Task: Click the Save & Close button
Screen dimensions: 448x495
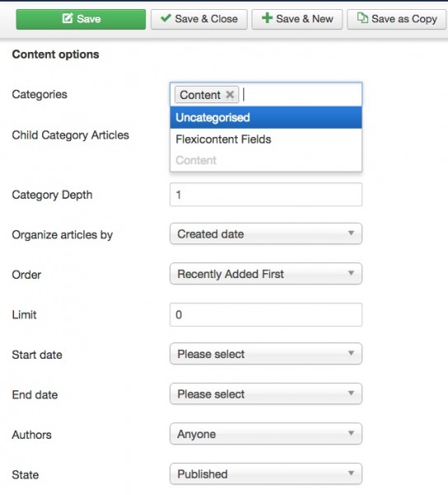Action: (199, 19)
